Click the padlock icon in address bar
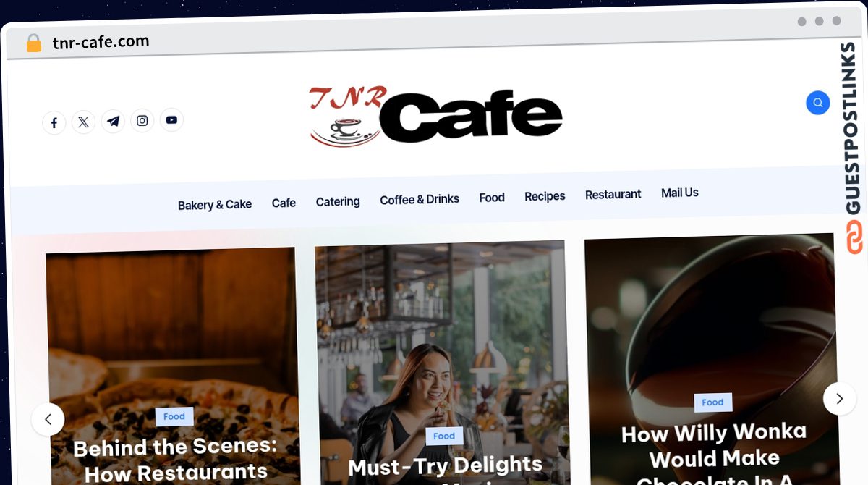868x485 pixels. [33, 43]
